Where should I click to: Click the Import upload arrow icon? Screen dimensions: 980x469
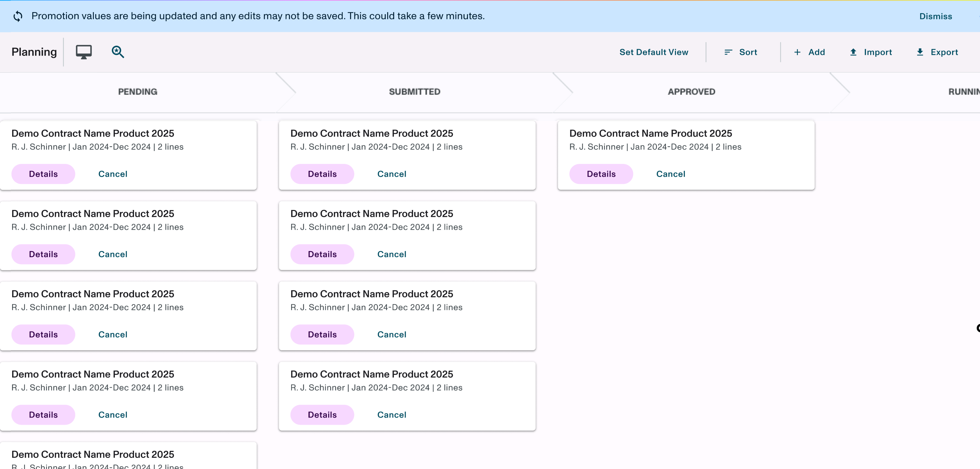(853, 52)
